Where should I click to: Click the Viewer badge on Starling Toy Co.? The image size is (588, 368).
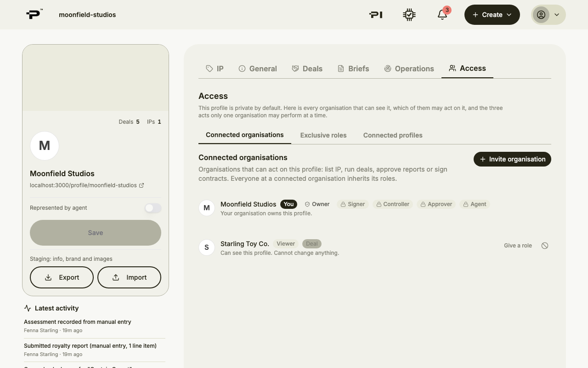[x=286, y=244]
